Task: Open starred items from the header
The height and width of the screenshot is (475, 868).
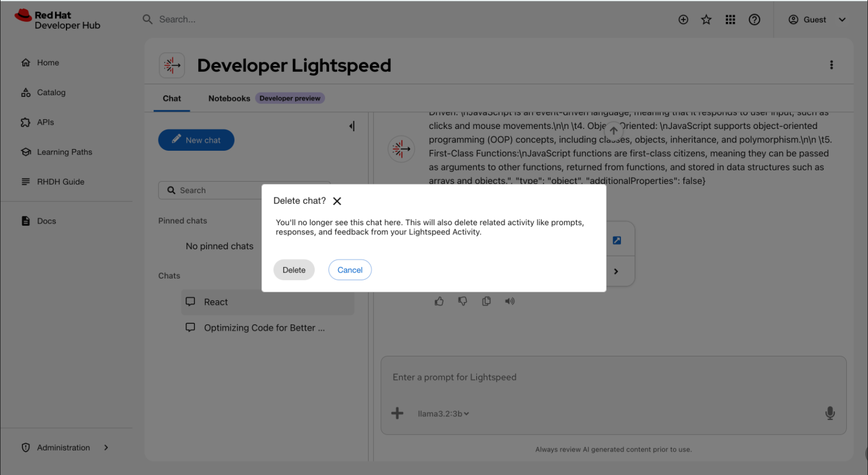Action: 706,20
